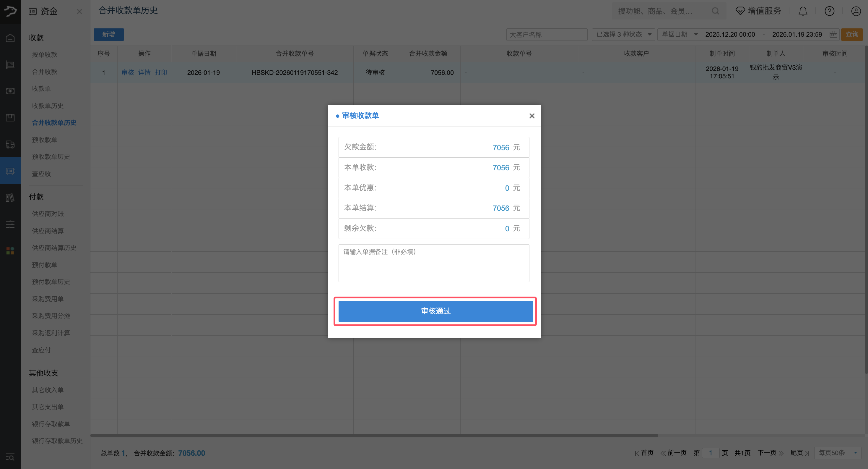This screenshot has width=868, height=469.
Task: Click search magnifier icon in top bar
Action: (x=715, y=12)
